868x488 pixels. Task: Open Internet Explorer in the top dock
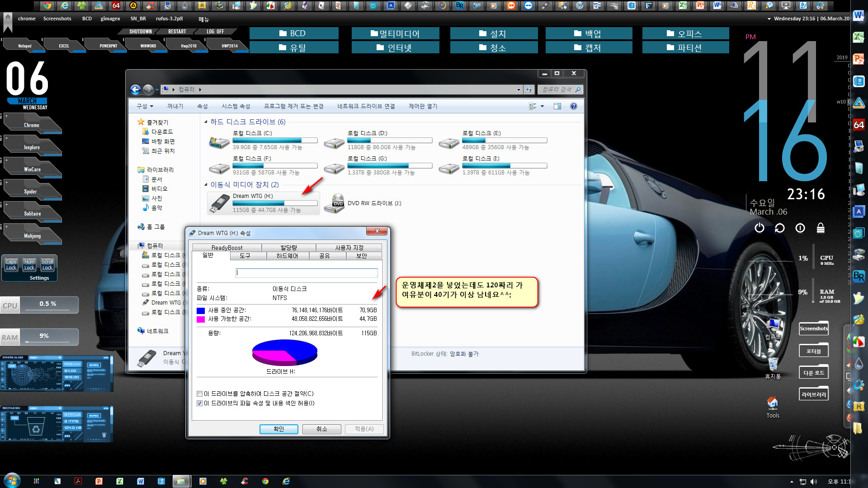click(65, 5)
